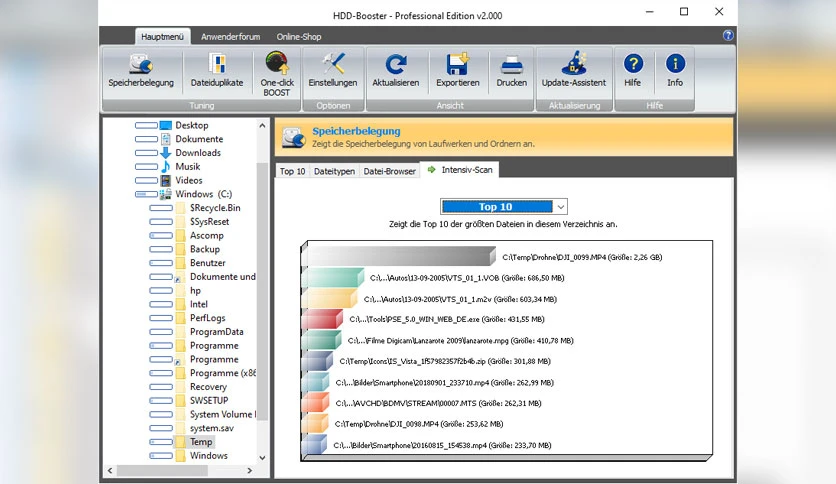Click the red PSE_5.0_WIN_WEB_DE.exe bar

322,319
